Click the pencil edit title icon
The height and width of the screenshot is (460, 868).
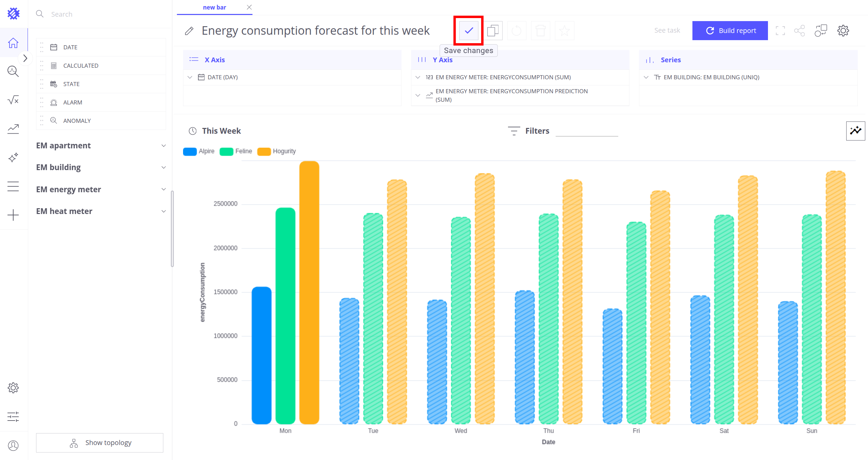(x=189, y=31)
